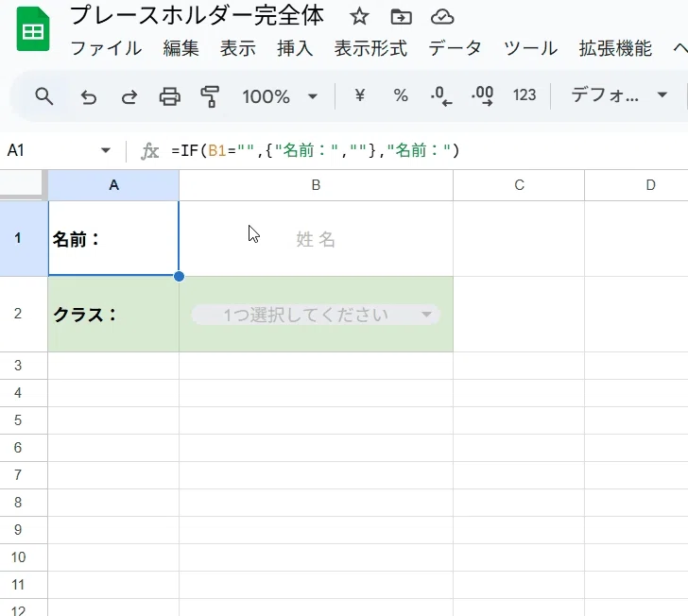Screen dimensions: 688x616
Task: Select row 3 header
Action: 24,366
